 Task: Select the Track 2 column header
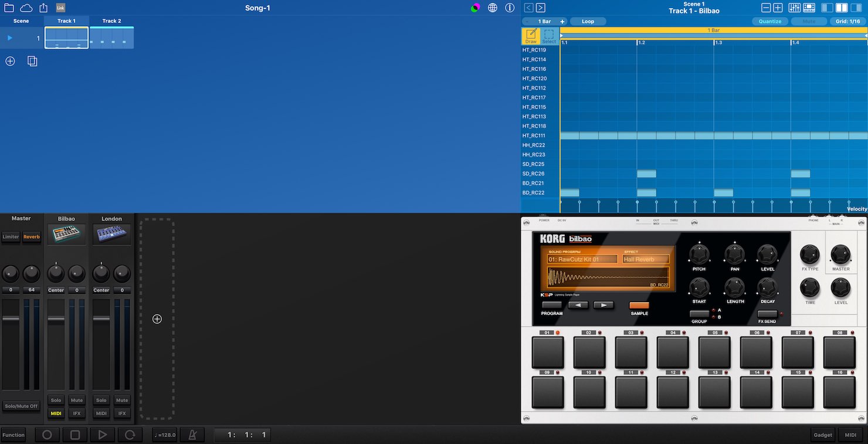(x=111, y=21)
